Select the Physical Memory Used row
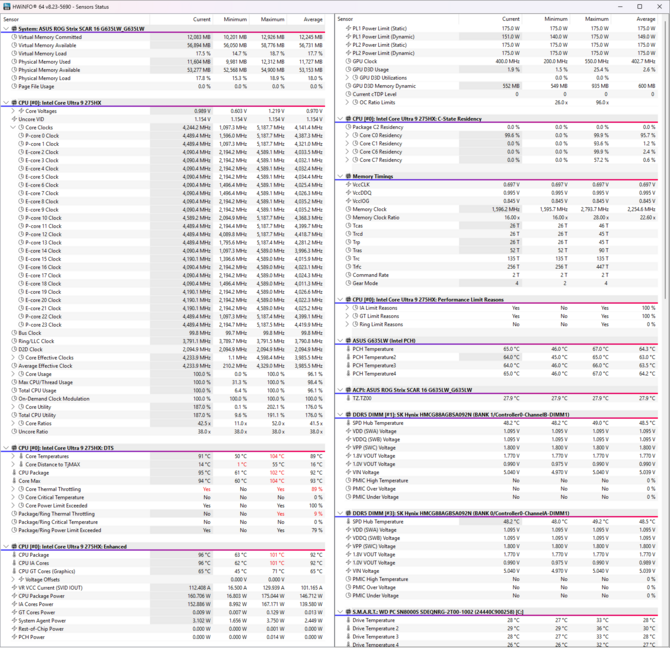 pos(163,62)
